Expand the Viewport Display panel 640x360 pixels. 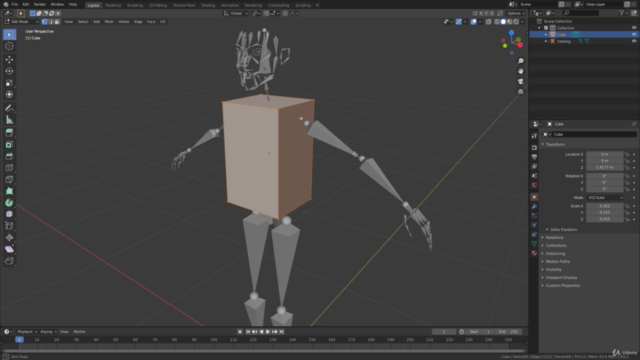pyautogui.click(x=560, y=278)
